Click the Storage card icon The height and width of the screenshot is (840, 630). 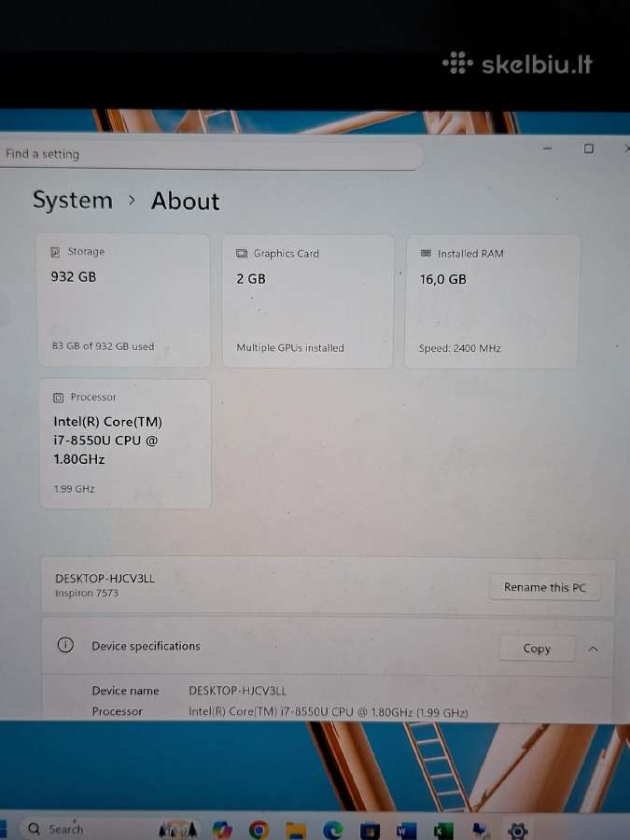(x=55, y=252)
